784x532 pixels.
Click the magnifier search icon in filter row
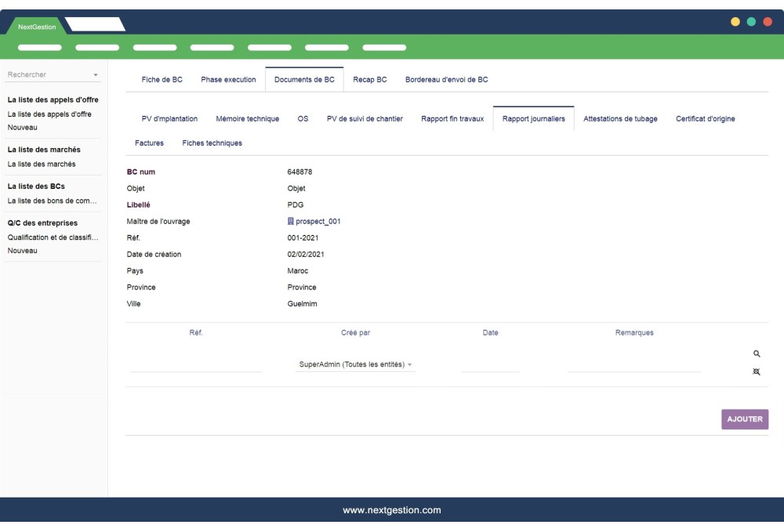757,354
